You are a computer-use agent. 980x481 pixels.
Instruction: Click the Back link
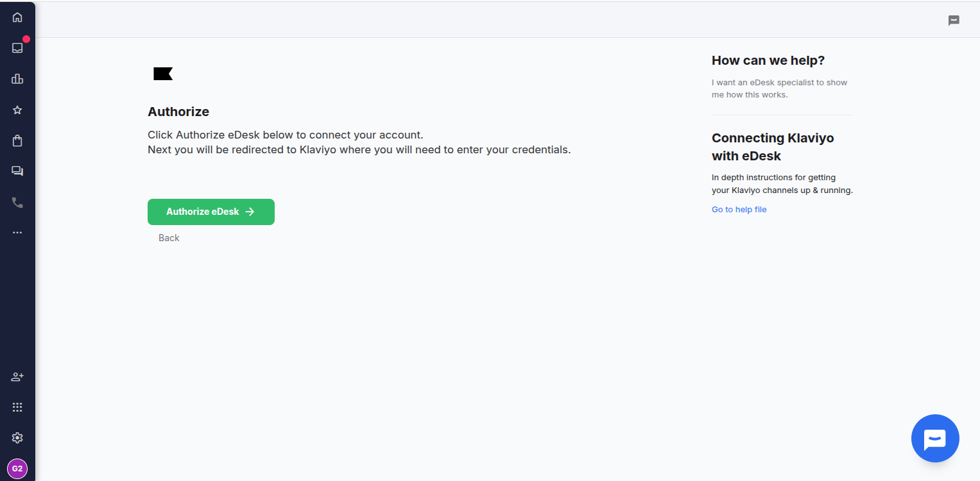pos(169,237)
